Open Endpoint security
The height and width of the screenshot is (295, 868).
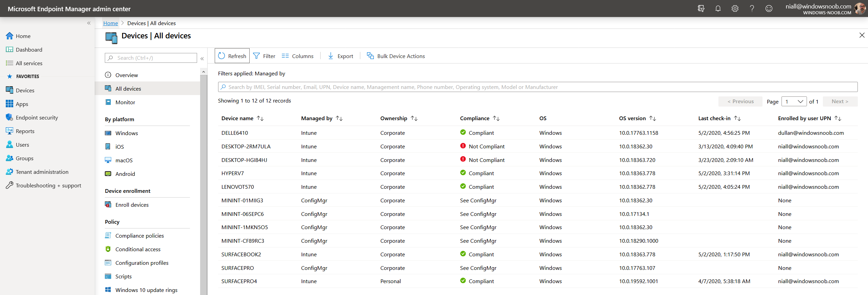pos(32,117)
